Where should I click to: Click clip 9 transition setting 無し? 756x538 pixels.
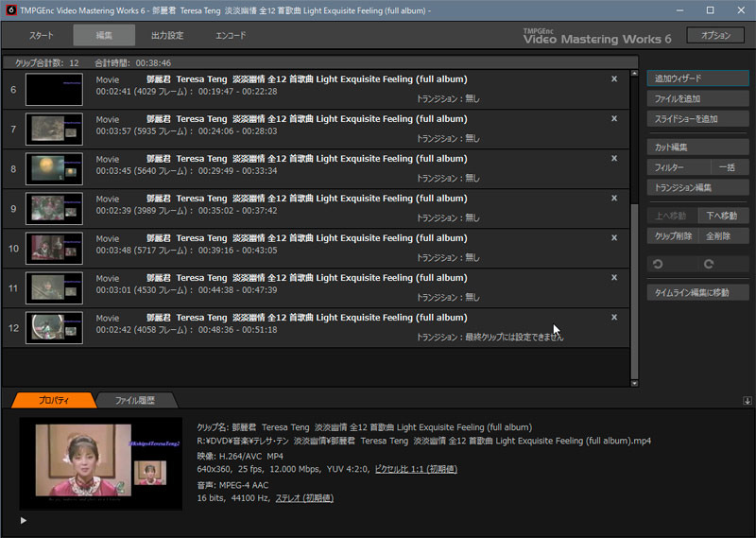[472, 218]
